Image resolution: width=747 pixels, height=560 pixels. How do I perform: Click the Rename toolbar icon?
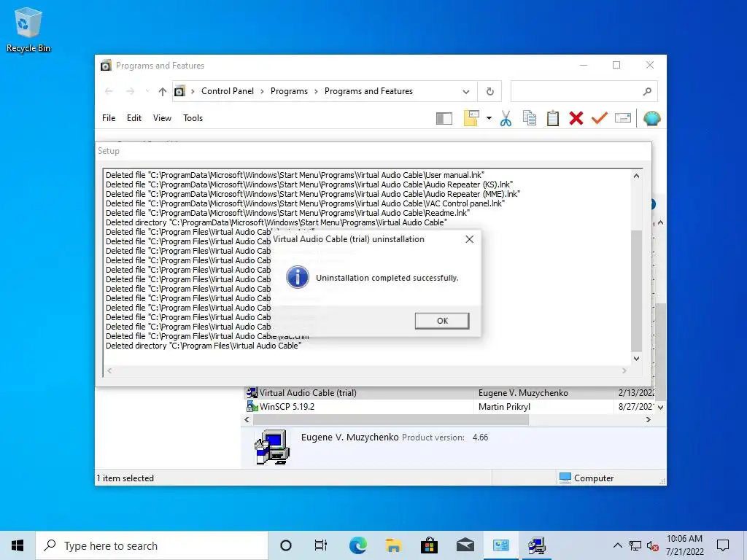[623, 118]
